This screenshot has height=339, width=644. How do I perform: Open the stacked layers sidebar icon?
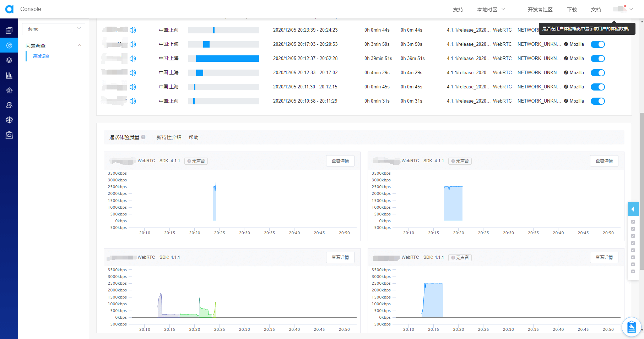click(9, 60)
